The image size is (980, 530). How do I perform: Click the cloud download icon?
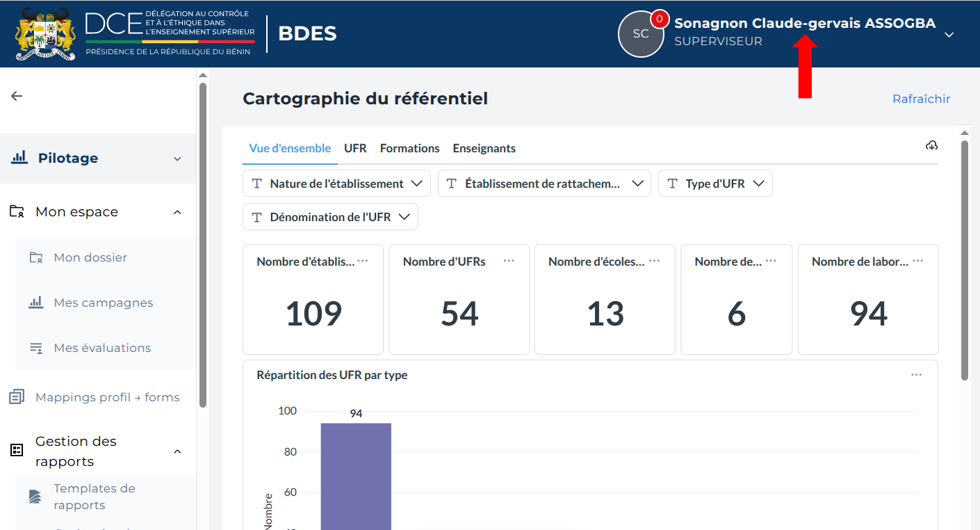(932, 145)
